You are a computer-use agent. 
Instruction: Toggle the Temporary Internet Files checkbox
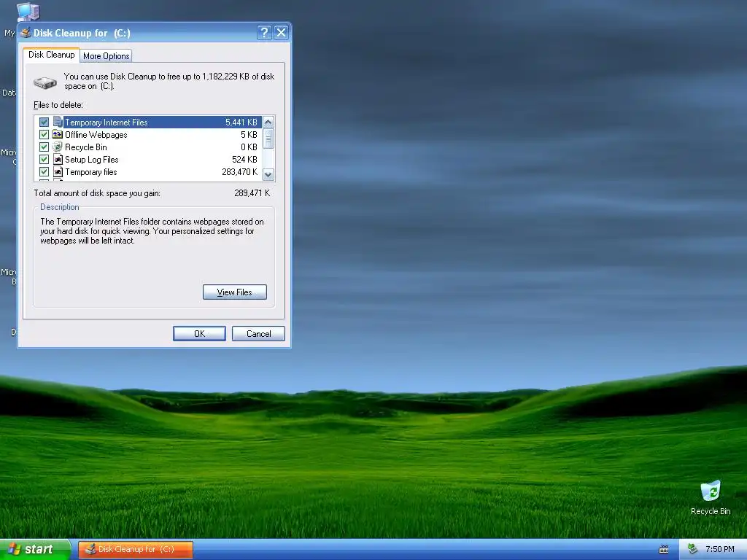coord(44,122)
